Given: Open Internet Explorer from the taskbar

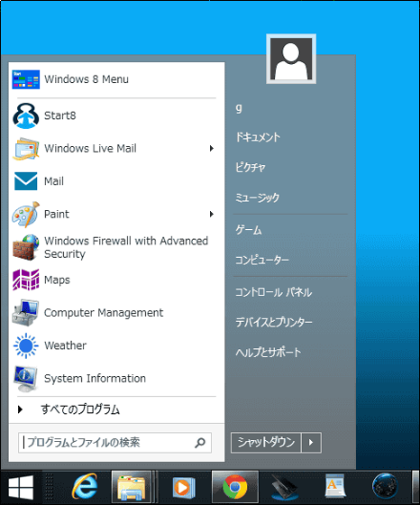Looking at the screenshot, I should 85,487.
